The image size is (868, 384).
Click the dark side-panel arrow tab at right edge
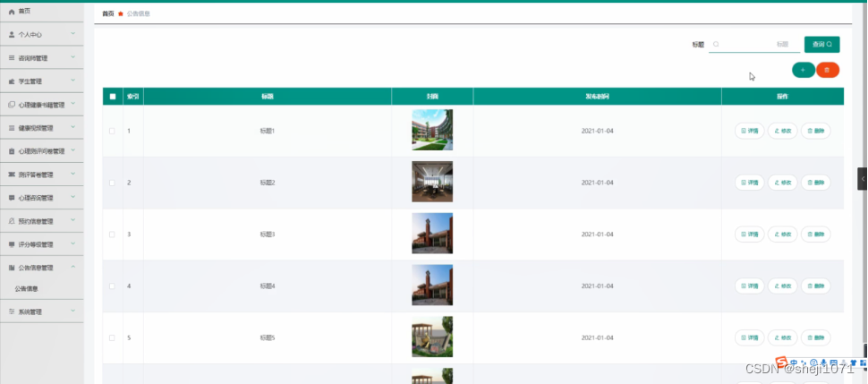tap(863, 179)
